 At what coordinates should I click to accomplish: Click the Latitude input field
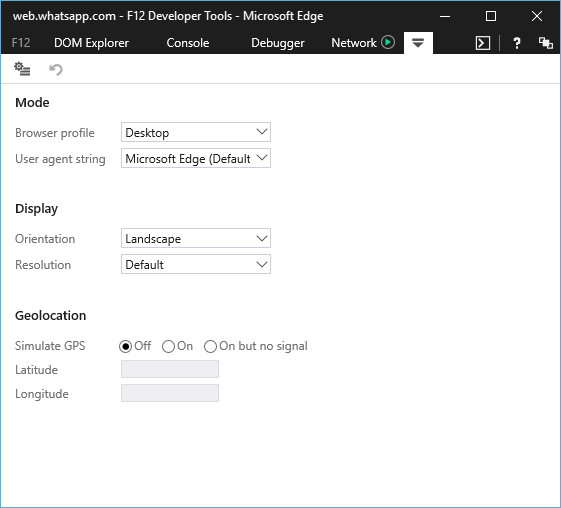[170, 369]
